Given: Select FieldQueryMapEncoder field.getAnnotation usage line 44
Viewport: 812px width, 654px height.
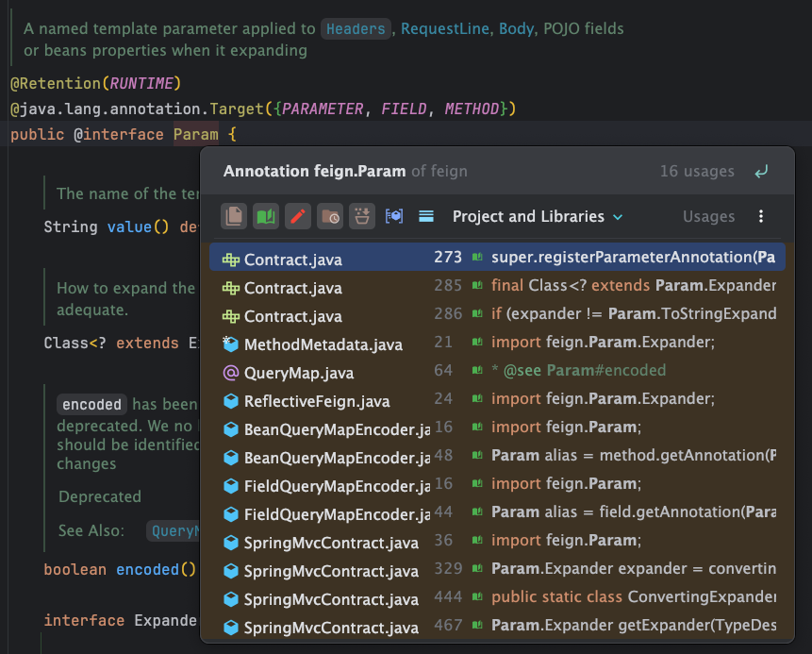Looking at the screenshot, I should coord(497,512).
